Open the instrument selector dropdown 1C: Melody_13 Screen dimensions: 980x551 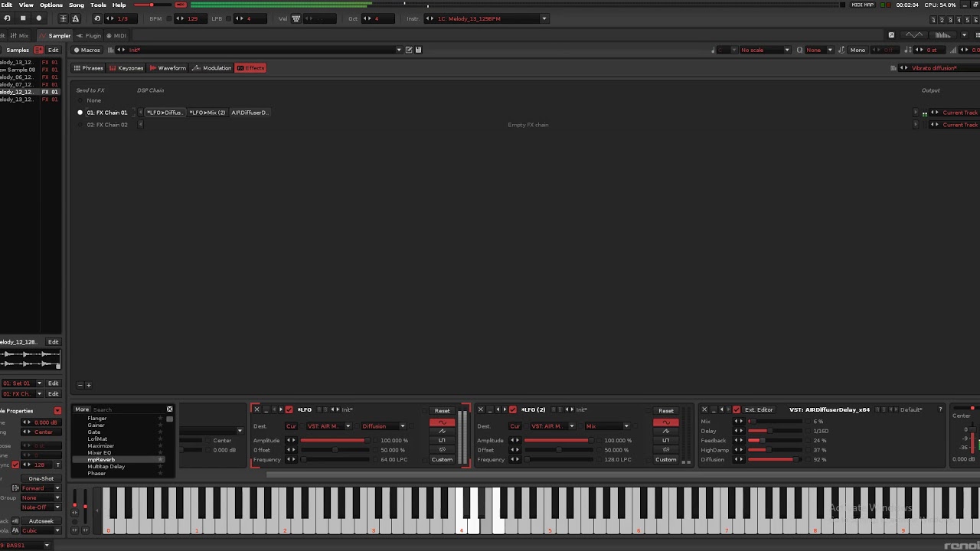[x=544, y=18]
